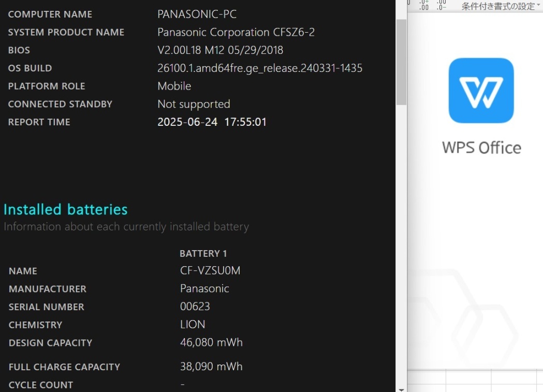The height and width of the screenshot is (392, 543).
Task: Click the increase decimal places icon
Action: tap(424, 5)
